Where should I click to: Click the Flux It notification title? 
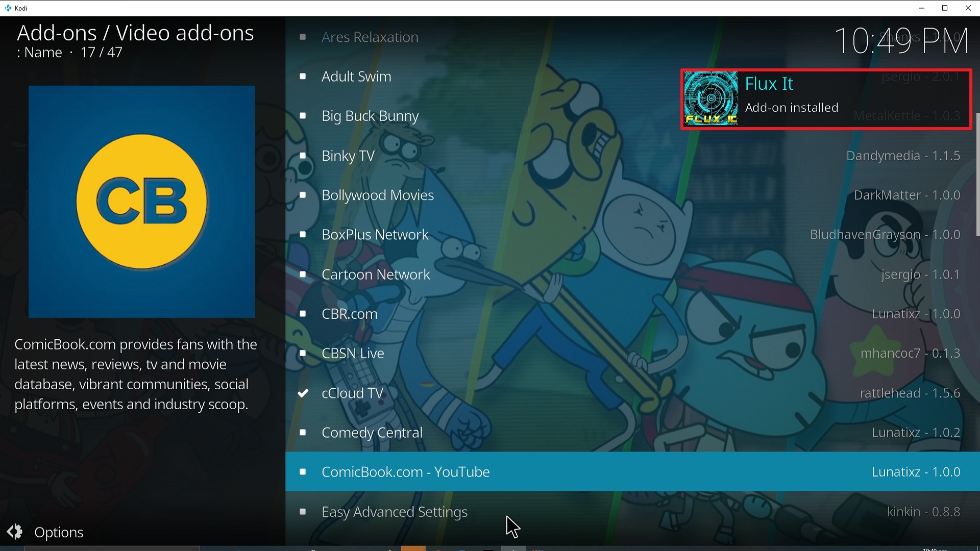[769, 84]
